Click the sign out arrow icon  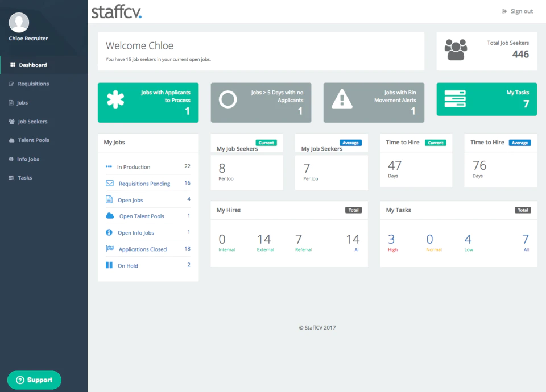point(504,11)
